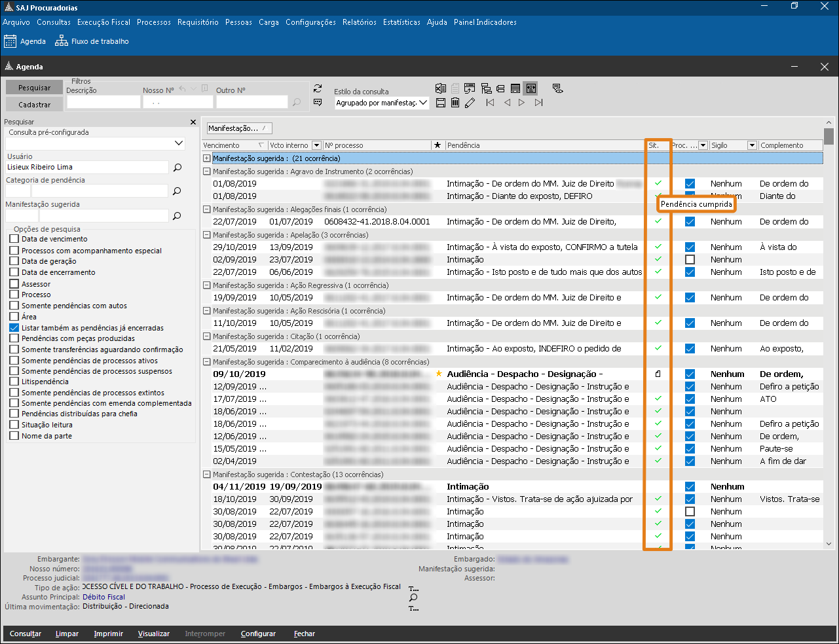Uncheck Listar também as pendências já encerradas
This screenshot has width=839, height=644.
pos(14,328)
